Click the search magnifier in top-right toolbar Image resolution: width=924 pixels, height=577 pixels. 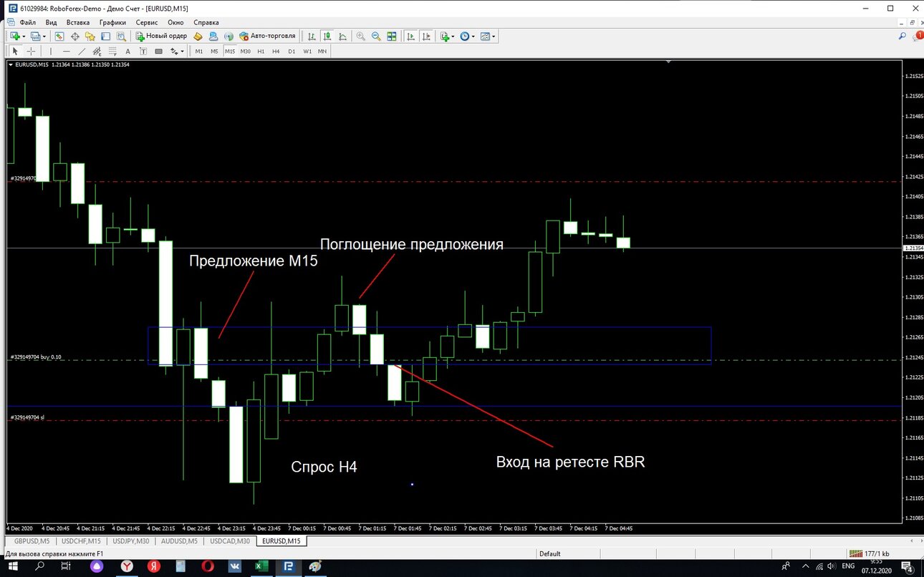click(902, 36)
